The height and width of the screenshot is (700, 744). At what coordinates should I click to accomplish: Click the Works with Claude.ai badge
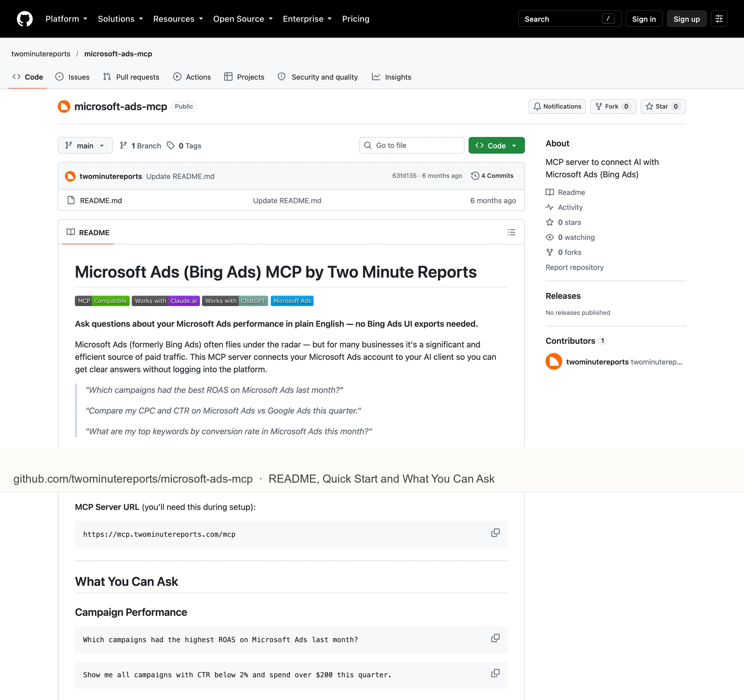166,301
